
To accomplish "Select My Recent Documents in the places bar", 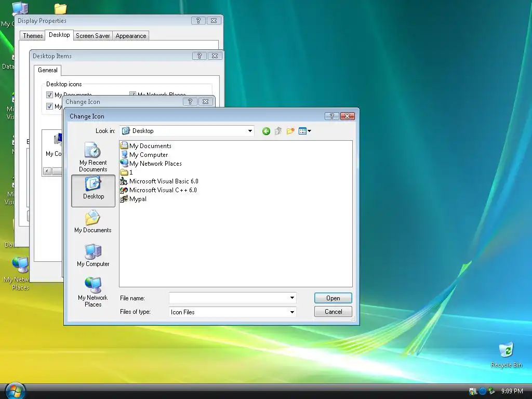I will click(93, 157).
